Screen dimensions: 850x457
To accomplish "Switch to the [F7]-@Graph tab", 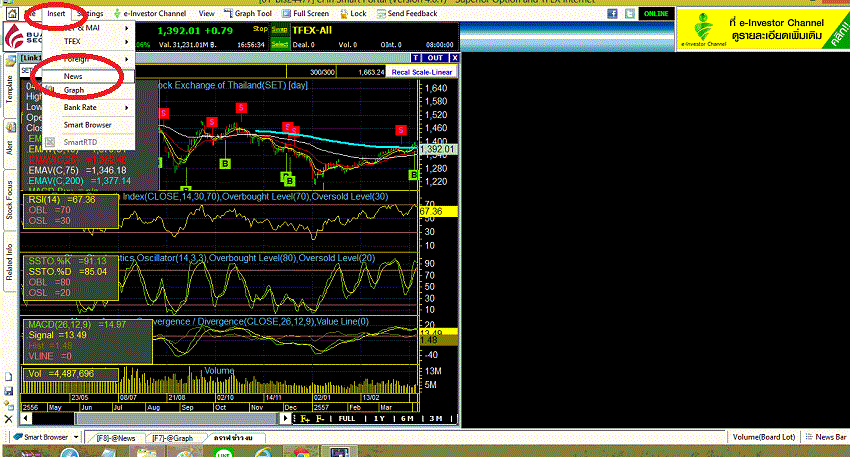I will pyautogui.click(x=172, y=438).
